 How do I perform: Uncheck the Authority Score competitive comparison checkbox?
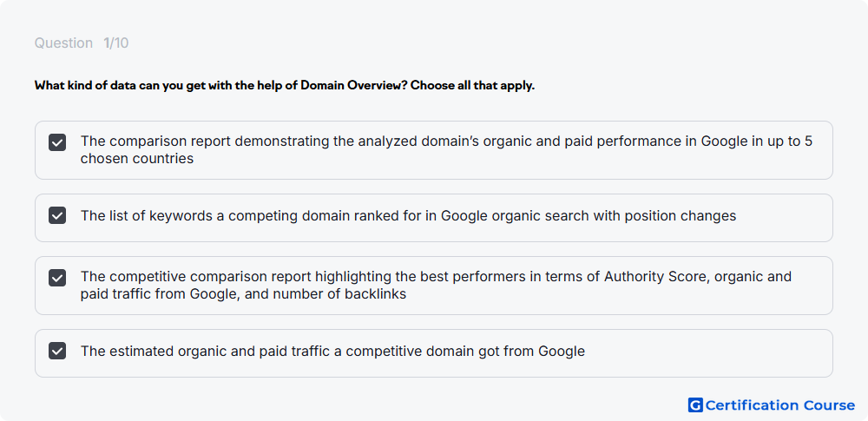point(57,278)
